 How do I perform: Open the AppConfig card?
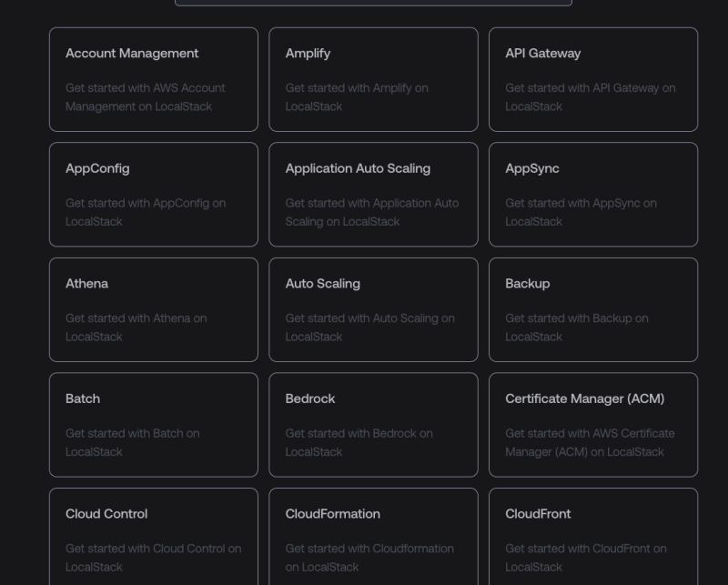154,195
